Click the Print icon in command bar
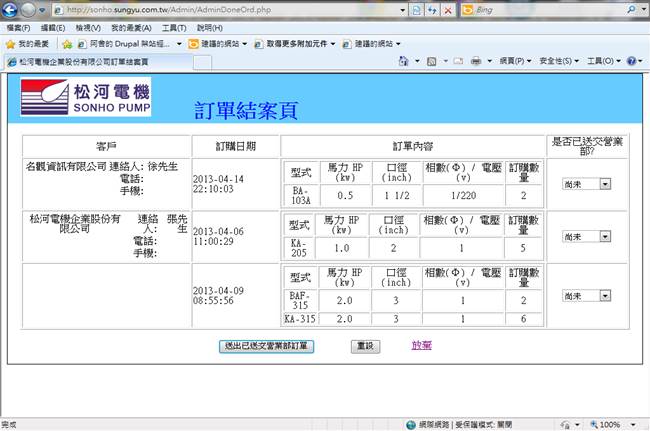 (x=476, y=61)
